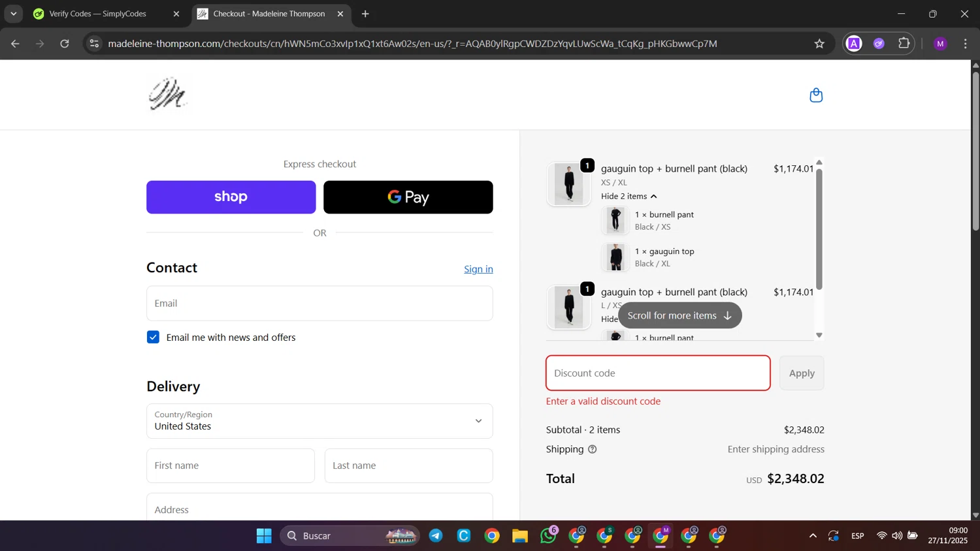Click the address bar URL

click(x=412, y=44)
